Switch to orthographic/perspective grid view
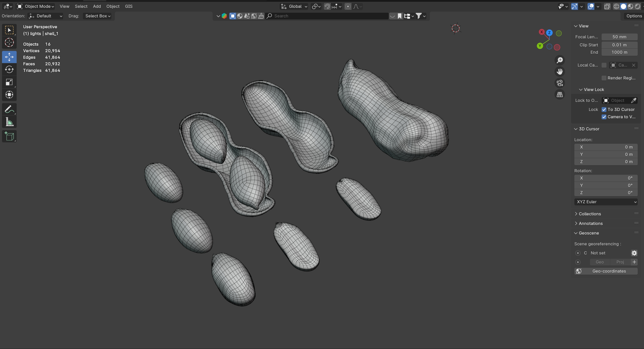 click(x=560, y=95)
